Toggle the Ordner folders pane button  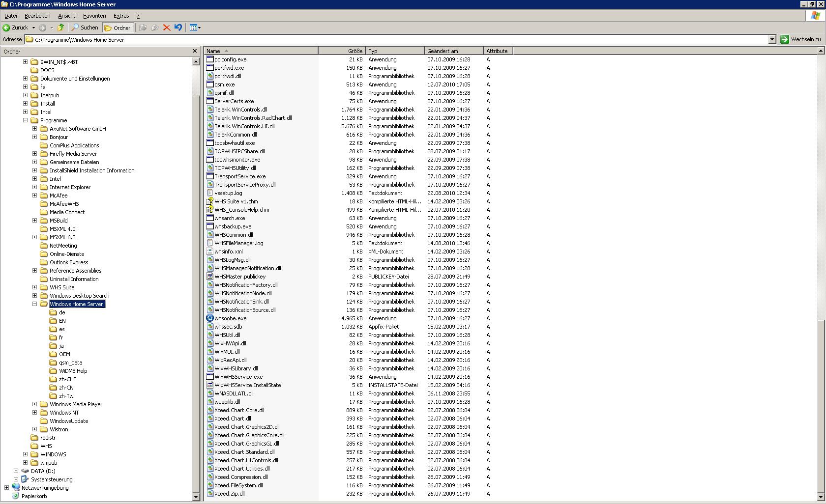pyautogui.click(x=118, y=28)
